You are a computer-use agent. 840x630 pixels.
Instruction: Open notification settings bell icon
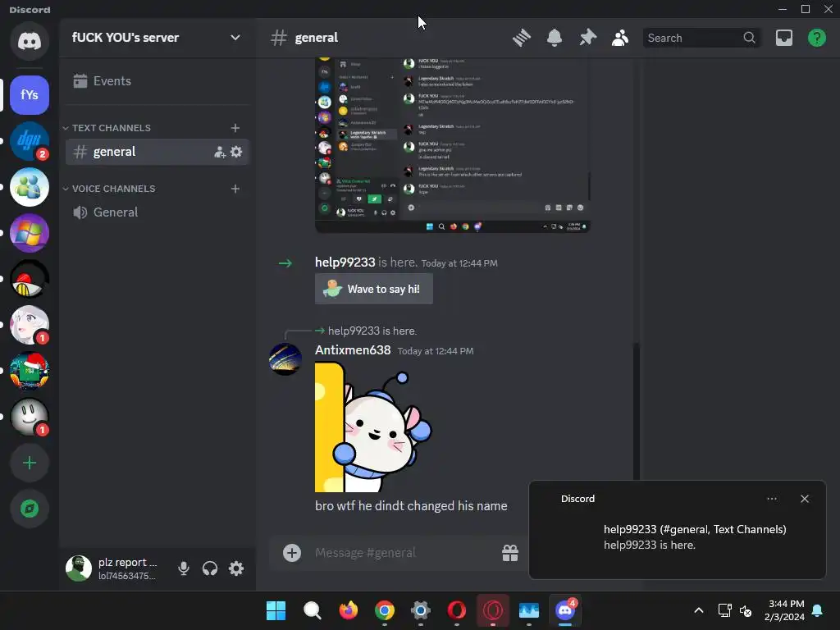click(x=555, y=38)
